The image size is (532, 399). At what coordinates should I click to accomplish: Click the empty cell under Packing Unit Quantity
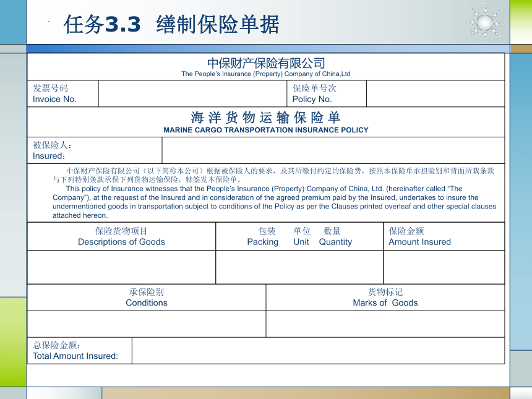coord(299,267)
